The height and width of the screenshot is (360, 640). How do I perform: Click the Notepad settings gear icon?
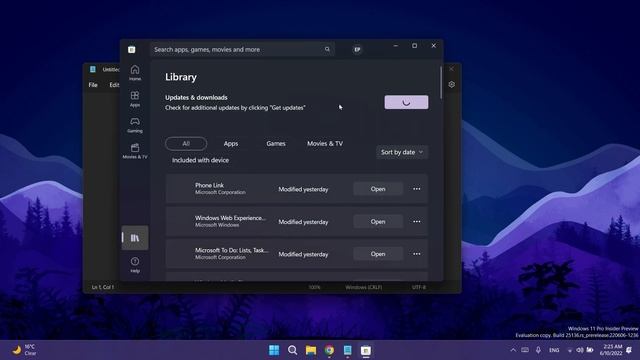451,84
